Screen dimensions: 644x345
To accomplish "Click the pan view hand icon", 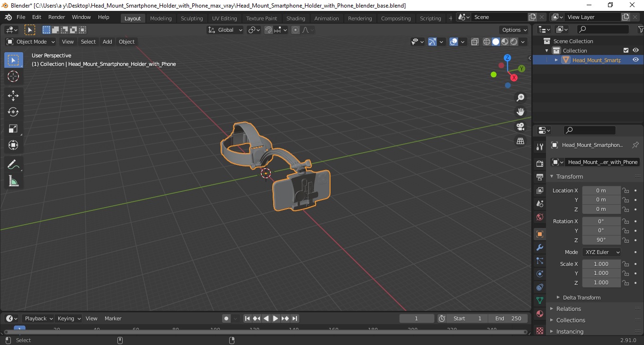I will tap(520, 112).
